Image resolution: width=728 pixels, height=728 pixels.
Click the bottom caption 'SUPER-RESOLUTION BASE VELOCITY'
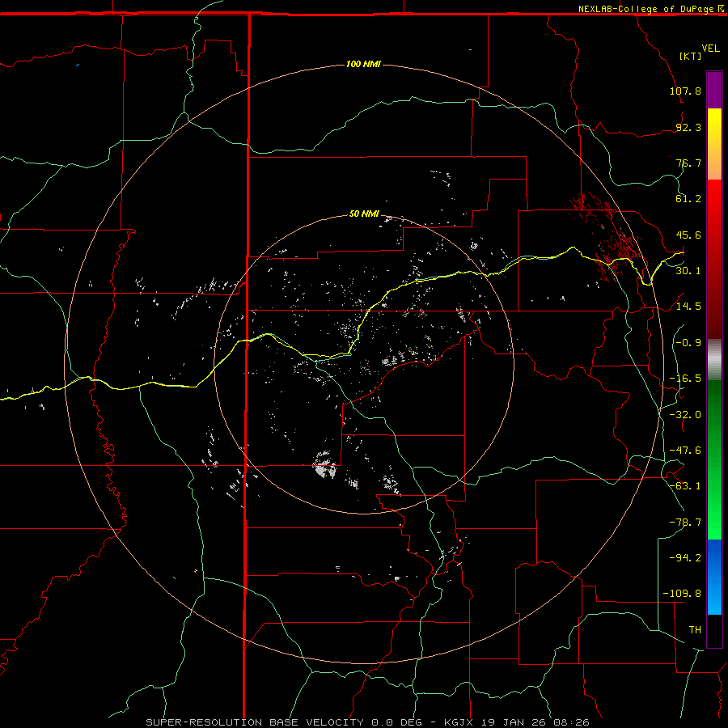coord(255,722)
